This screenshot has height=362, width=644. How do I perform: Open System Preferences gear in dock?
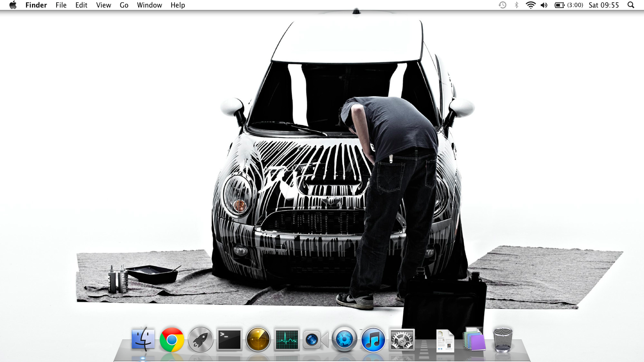402,340
